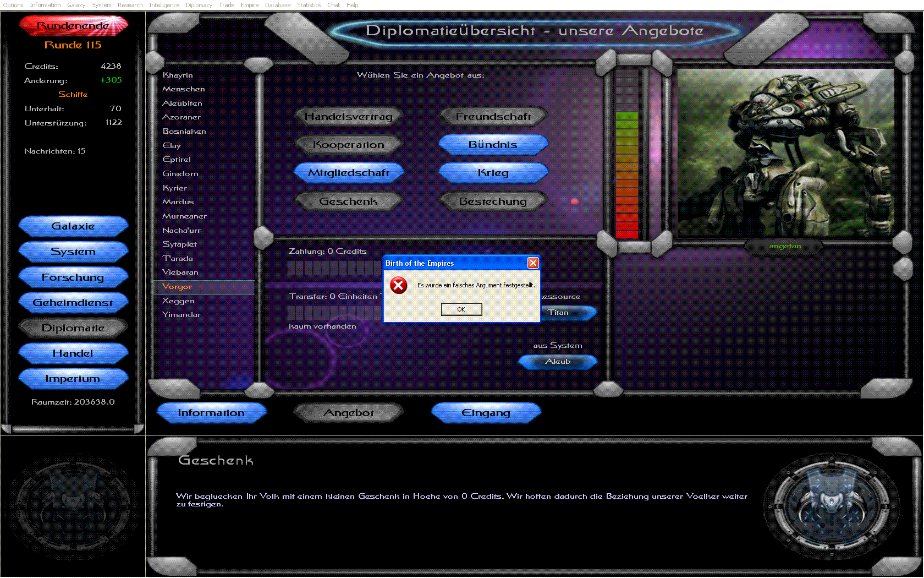Screen dimensions: 924x578
Task: Choose the Krieg offer option
Action: pyautogui.click(x=493, y=173)
